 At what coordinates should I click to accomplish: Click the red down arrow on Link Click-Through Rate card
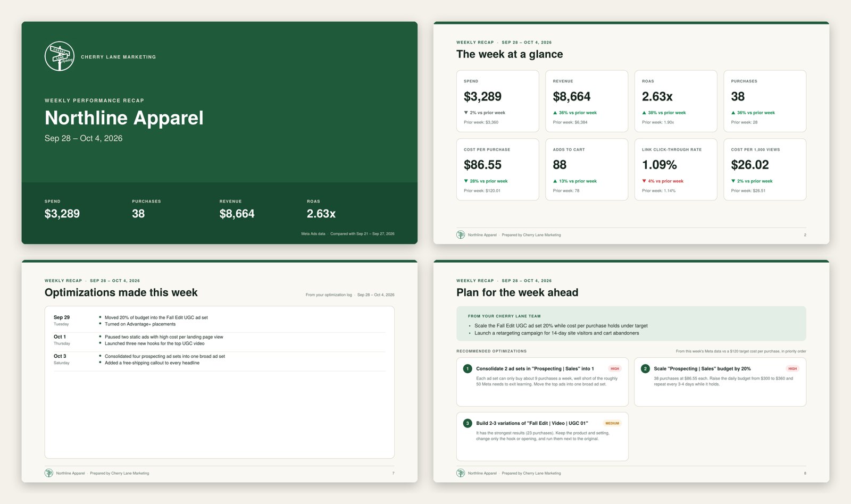coord(644,181)
